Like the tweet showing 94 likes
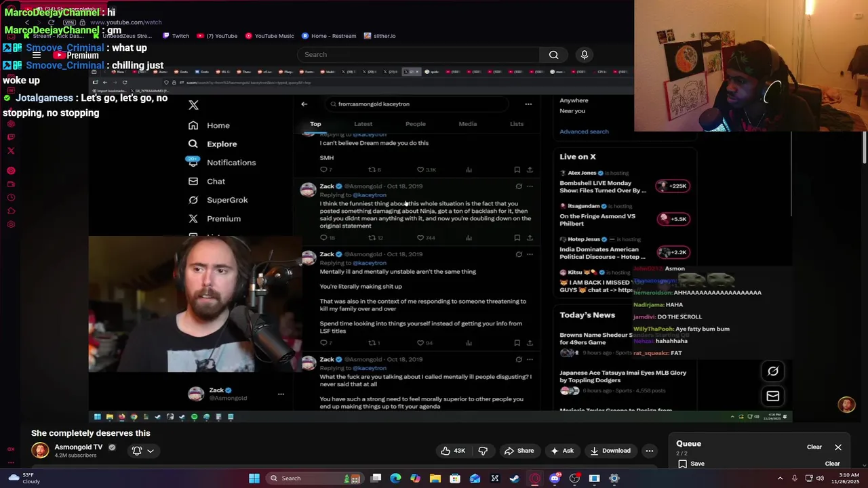The image size is (868, 488). [x=425, y=343]
